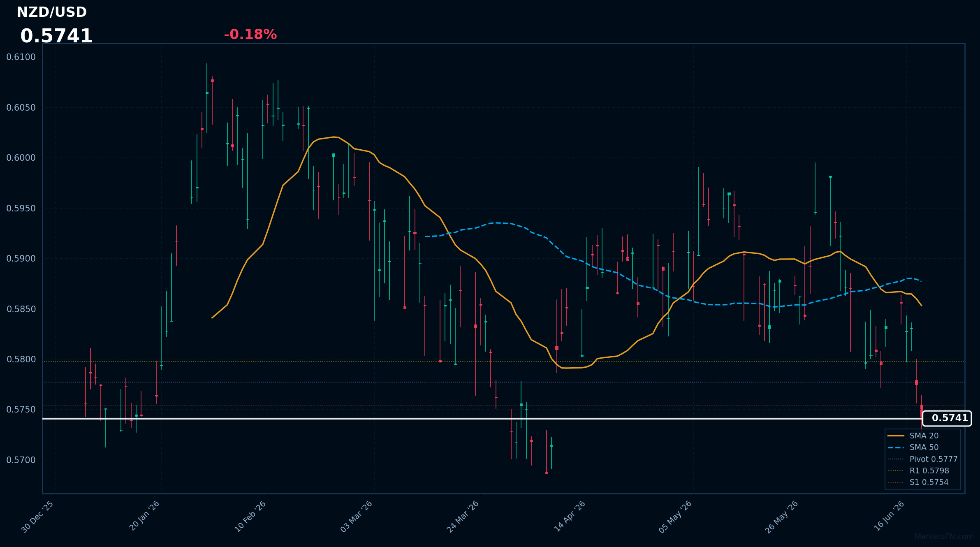Click the 0.5750 y-axis label
980x547 pixels.
coord(21,410)
